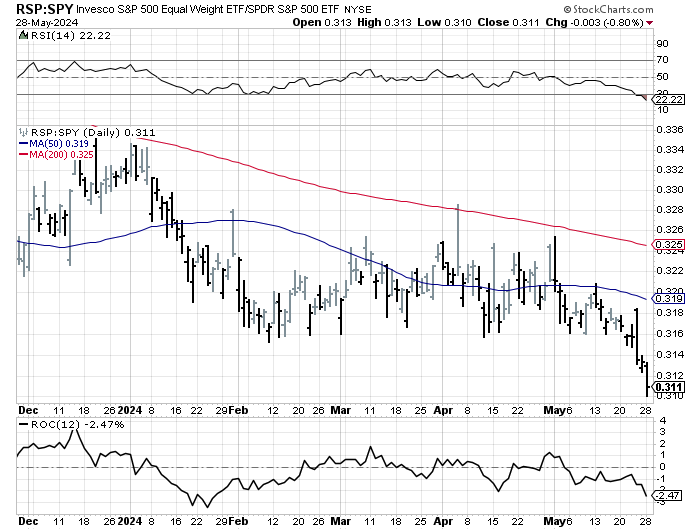Click the 2024 label on price chart axis

(x=130, y=410)
